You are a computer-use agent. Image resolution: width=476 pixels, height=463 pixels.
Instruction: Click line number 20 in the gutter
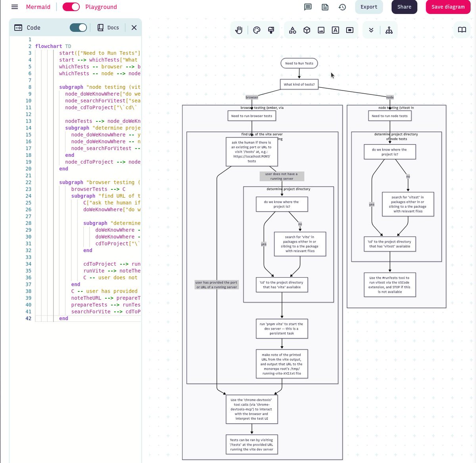(28, 169)
